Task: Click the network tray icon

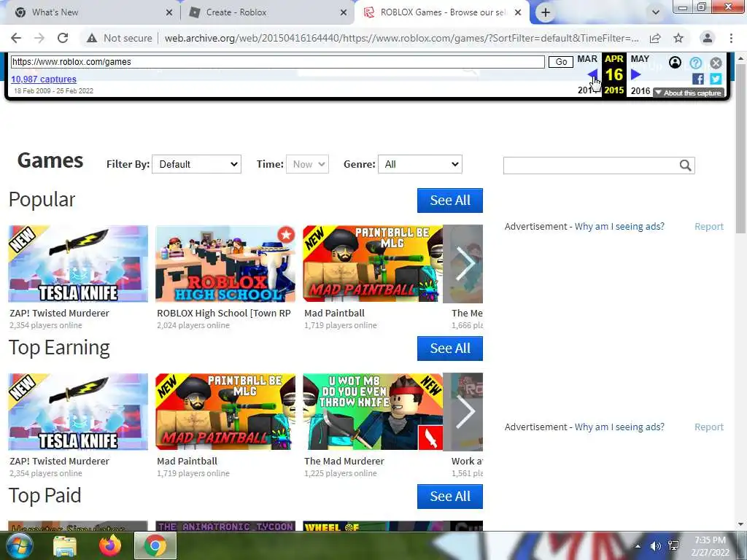Action: [x=673, y=546]
